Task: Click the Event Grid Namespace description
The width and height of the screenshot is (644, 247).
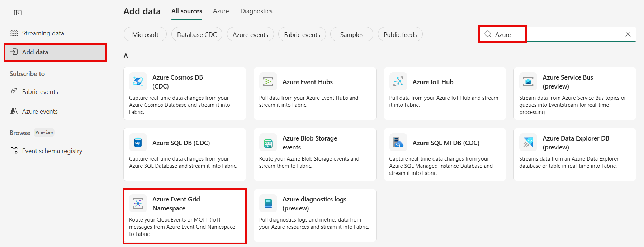Action: [182, 227]
